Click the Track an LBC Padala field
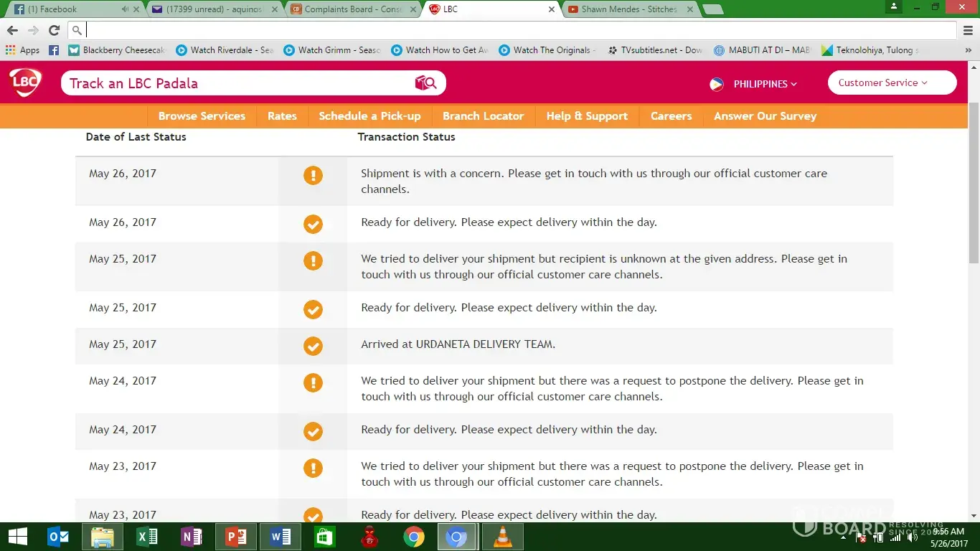The width and height of the screenshot is (980, 551). click(x=237, y=83)
